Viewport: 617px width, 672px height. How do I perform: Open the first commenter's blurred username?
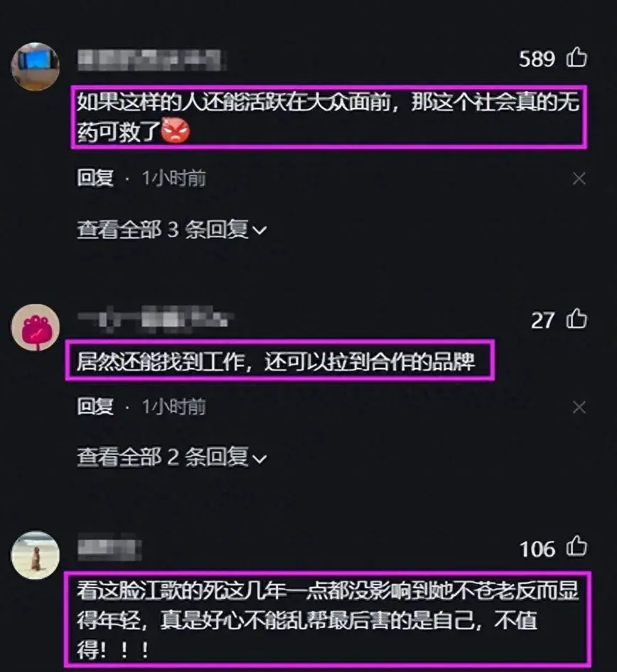tap(152, 60)
